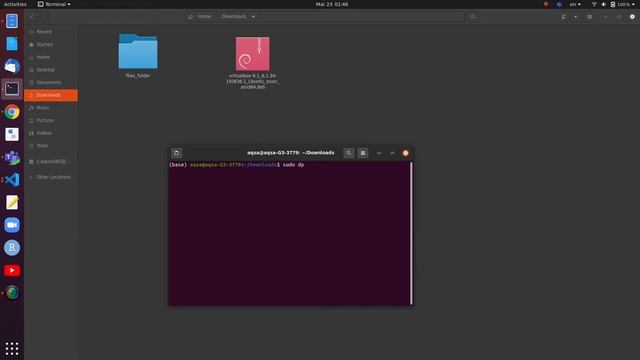Image resolution: width=640 pixels, height=360 pixels.
Task: Open view options dropdown arrow in Files
Action: click(576, 17)
